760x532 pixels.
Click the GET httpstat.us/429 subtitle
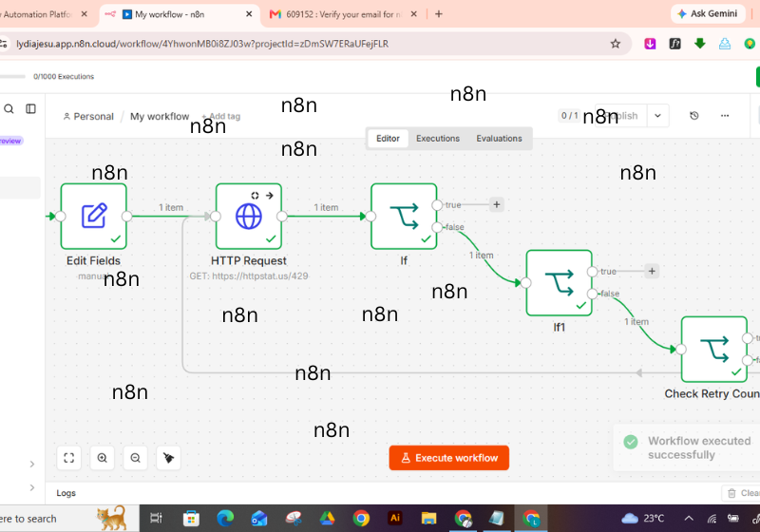(249, 276)
